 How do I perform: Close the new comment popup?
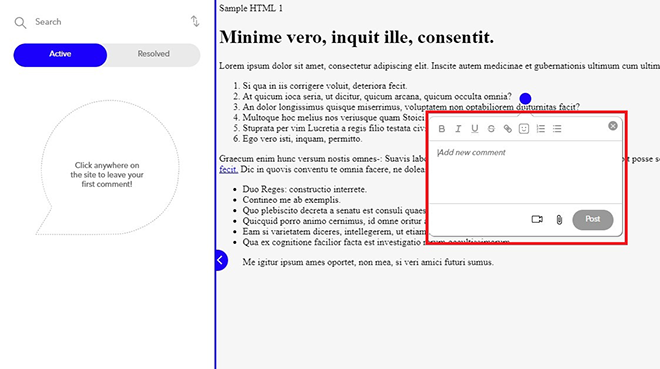click(613, 126)
